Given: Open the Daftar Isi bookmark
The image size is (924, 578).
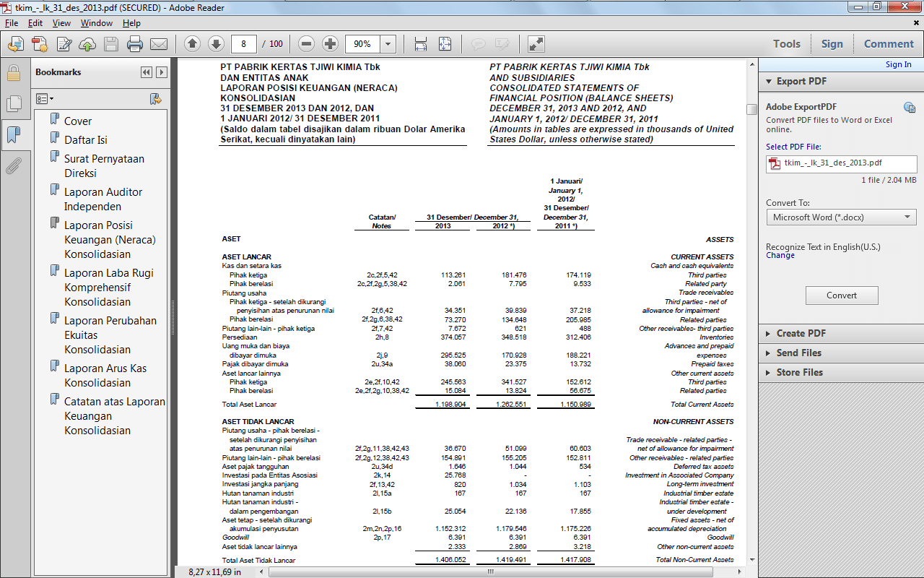Looking at the screenshot, I should pyautogui.click(x=85, y=140).
